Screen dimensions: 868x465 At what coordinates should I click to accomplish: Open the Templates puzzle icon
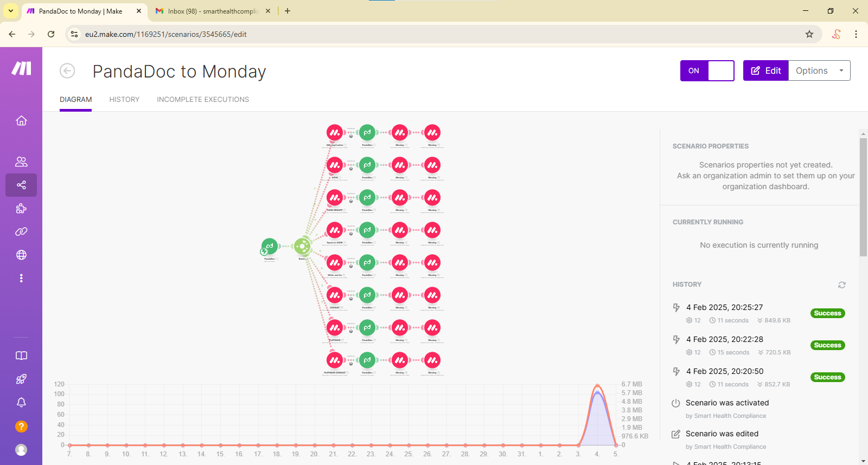(21, 208)
